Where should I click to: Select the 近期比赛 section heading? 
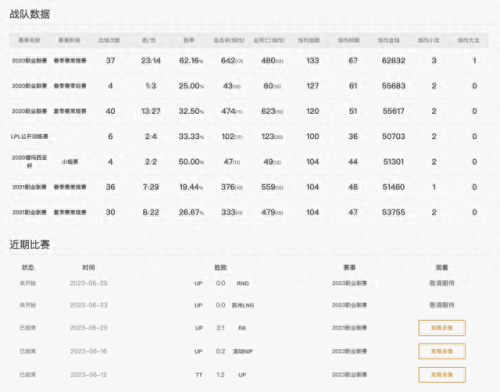click(30, 245)
